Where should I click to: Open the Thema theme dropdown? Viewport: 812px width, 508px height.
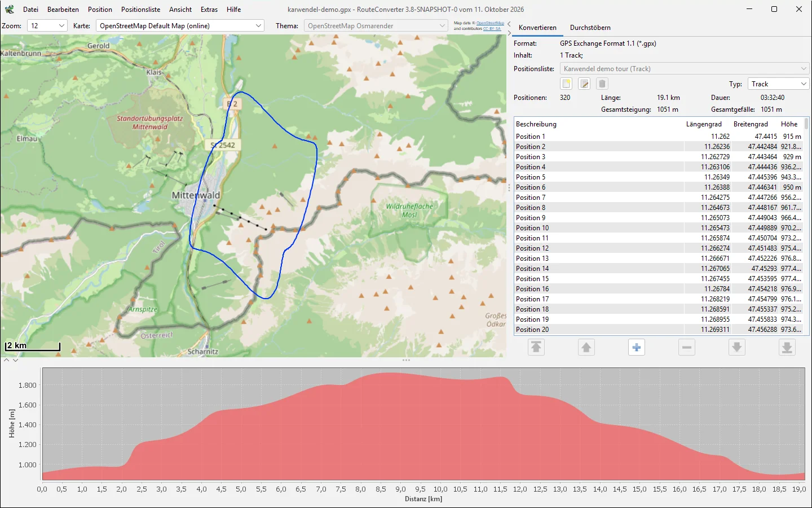click(376, 25)
